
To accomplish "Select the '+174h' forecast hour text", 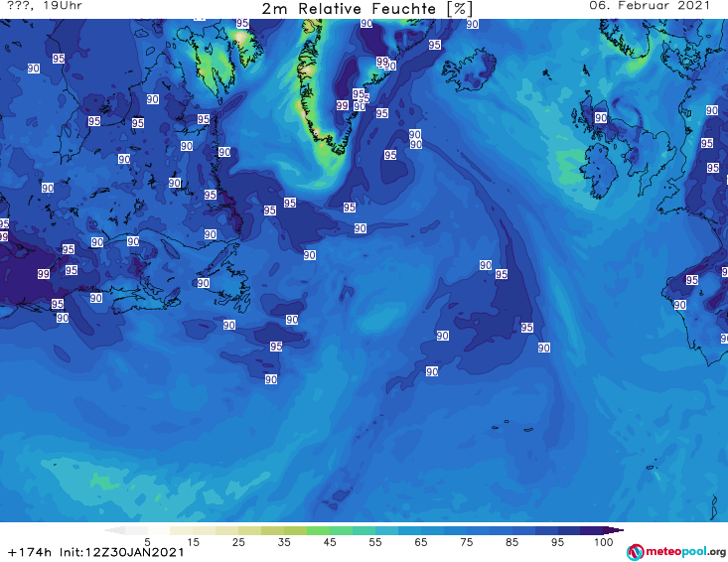I will [30, 552].
